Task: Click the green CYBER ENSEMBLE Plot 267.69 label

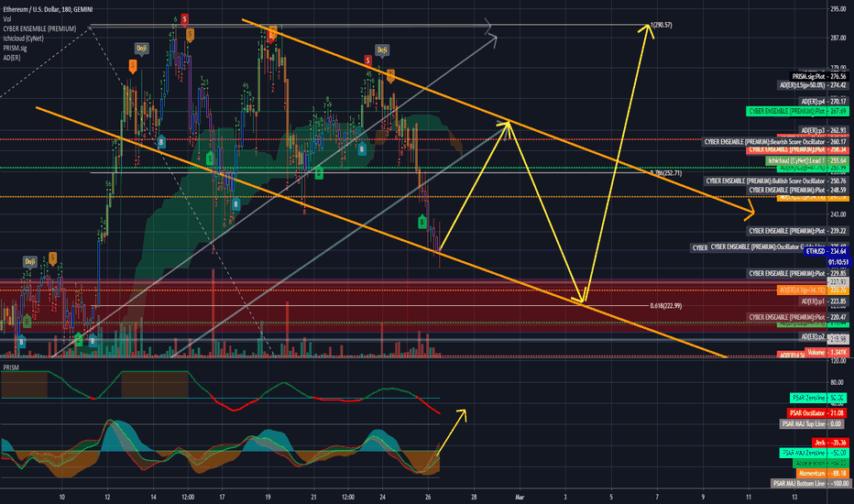Action: coord(797,111)
